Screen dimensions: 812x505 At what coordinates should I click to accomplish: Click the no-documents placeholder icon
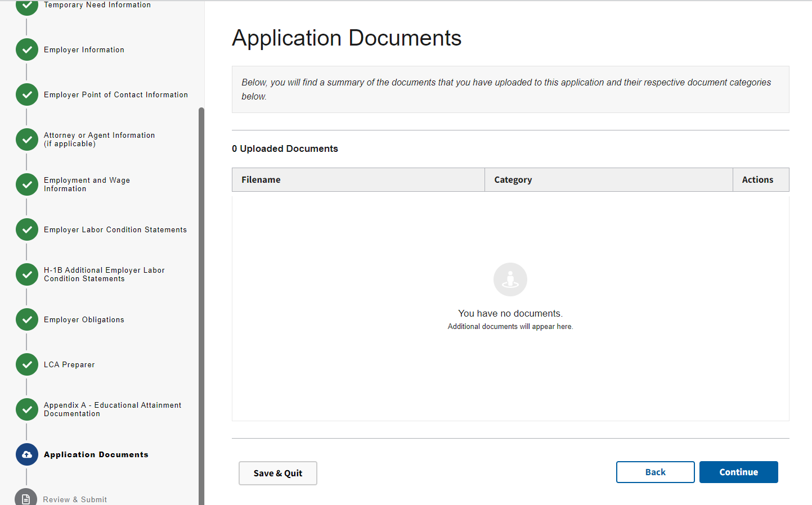510,279
